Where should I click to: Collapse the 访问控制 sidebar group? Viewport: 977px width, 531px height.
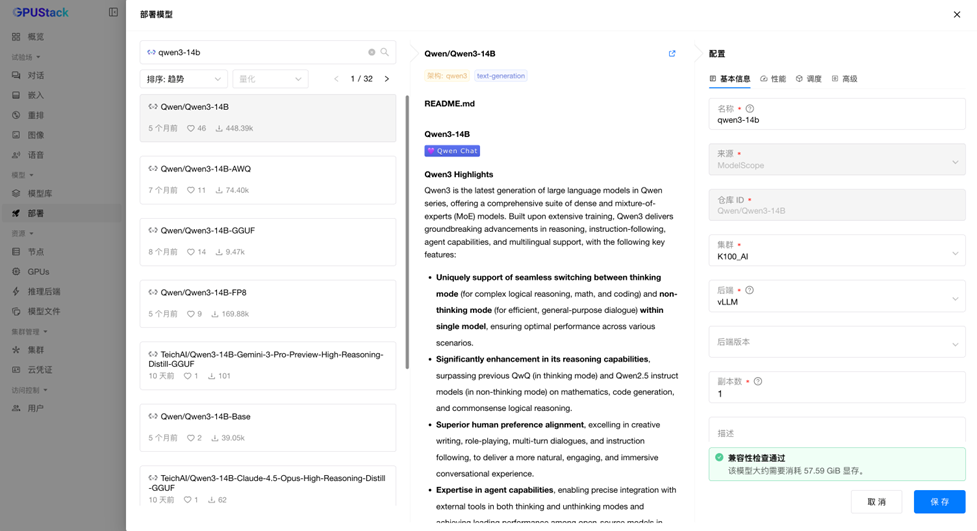[x=29, y=390]
